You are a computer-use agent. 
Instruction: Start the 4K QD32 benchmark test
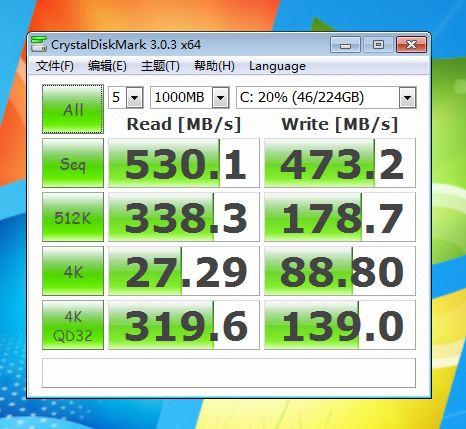click(x=73, y=325)
